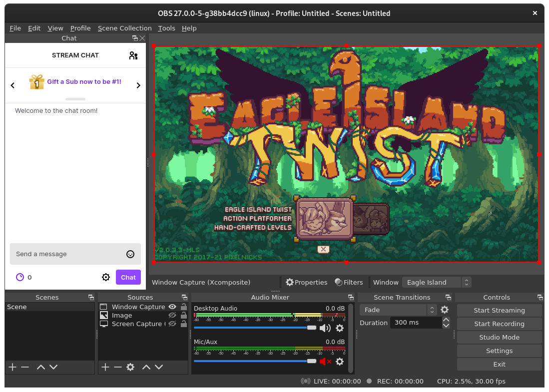Increase transition Duration with up arrow
This screenshot has width=549, height=392.
(x=446, y=320)
